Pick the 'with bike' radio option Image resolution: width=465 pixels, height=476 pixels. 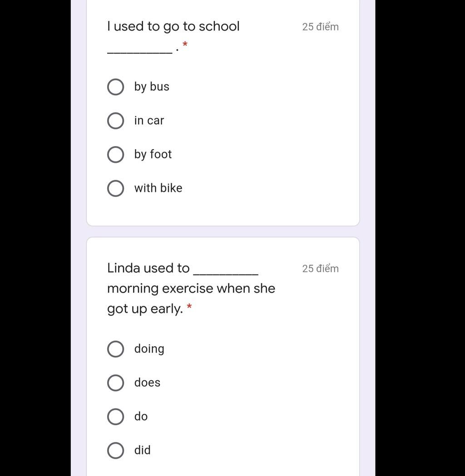pos(115,188)
